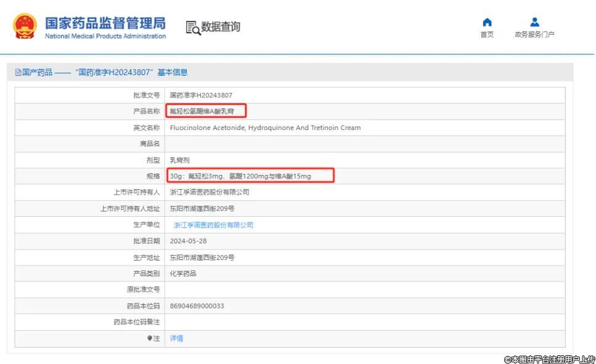596x364 pixels.
Task: Click approval date 2024-05-28
Action: tap(189, 241)
